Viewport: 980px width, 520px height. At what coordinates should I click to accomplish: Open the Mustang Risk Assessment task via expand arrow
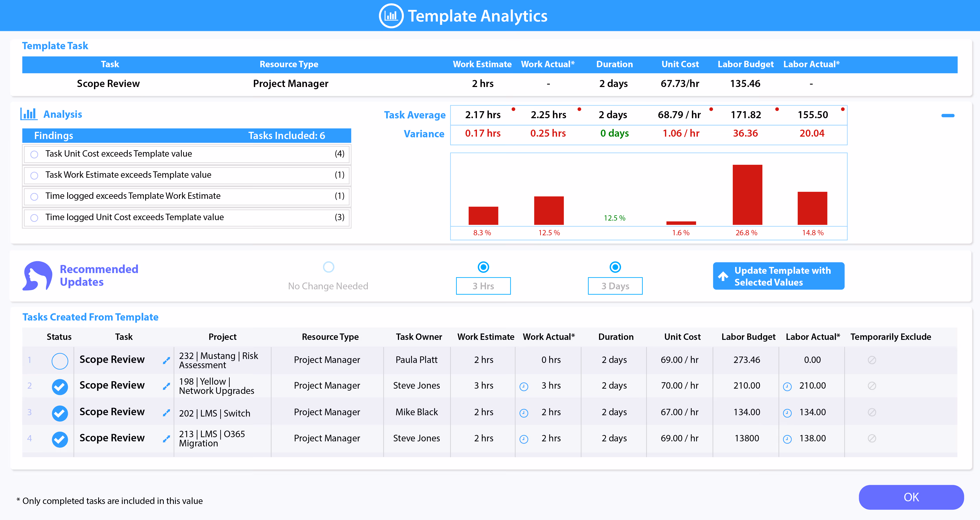pyautogui.click(x=166, y=360)
